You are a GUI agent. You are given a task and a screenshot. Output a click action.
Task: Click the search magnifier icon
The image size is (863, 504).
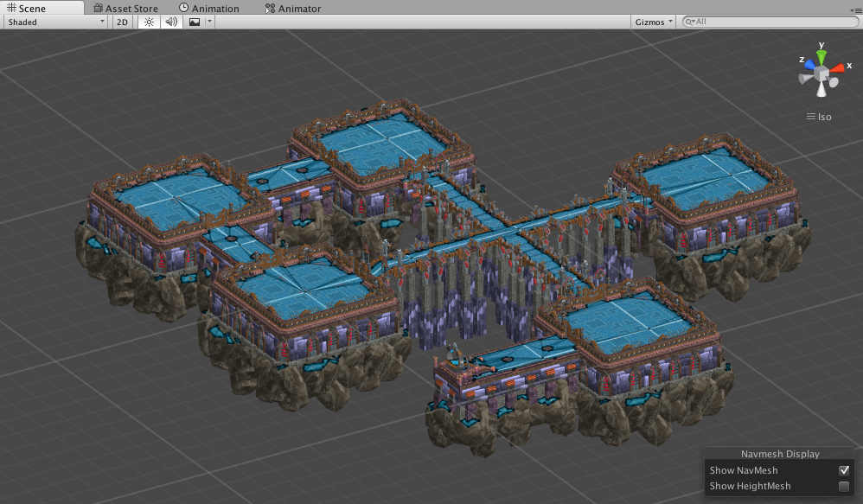(689, 22)
